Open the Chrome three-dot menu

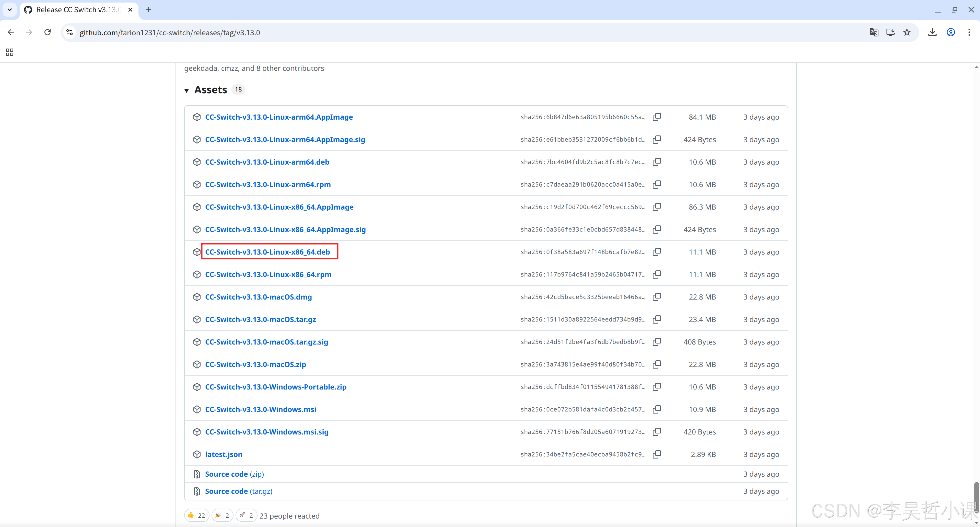tap(969, 32)
